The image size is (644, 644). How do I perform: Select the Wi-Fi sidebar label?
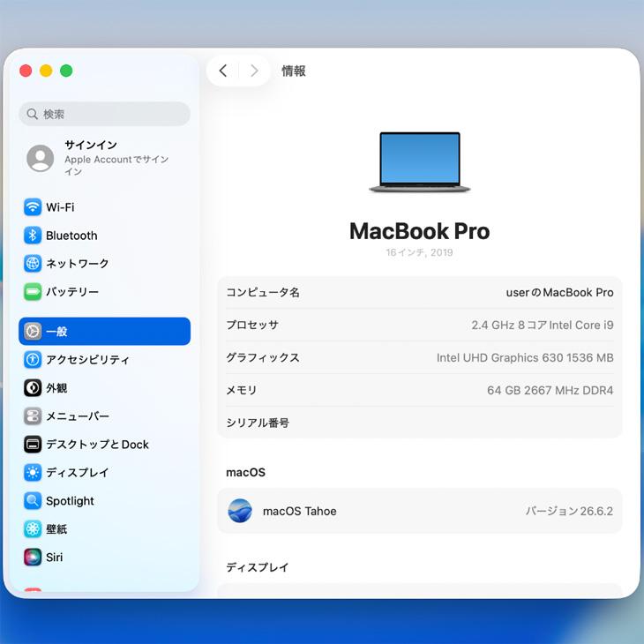pyautogui.click(x=60, y=207)
